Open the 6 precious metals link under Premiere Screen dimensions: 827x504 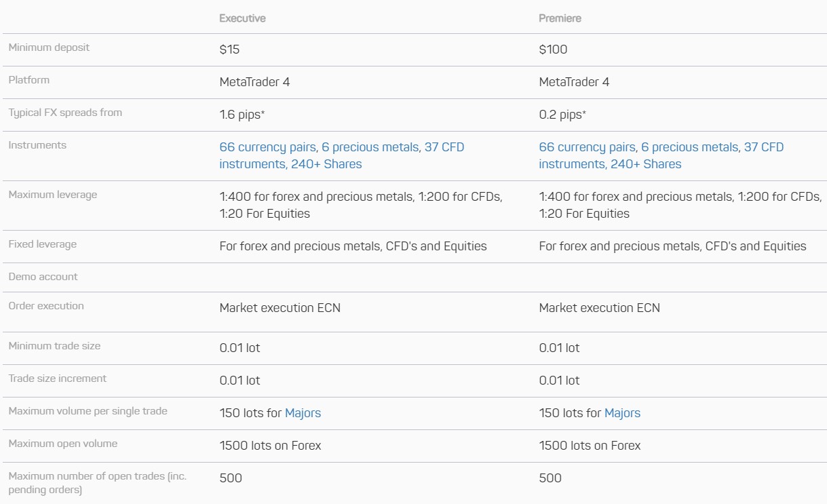pos(689,147)
